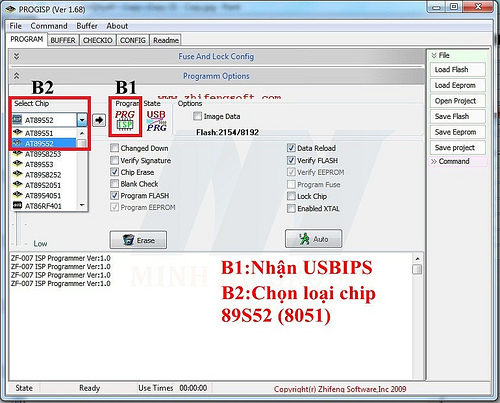Click the chip icon beside AT89S2051
This screenshot has width=500, height=403.
click(x=17, y=185)
